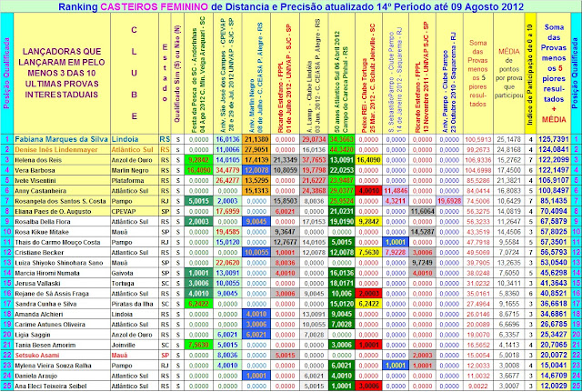Image resolution: width=582 pixels, height=392 pixels.
Task: Click the red Setsuko Asami name cell
Action: pos(62,356)
